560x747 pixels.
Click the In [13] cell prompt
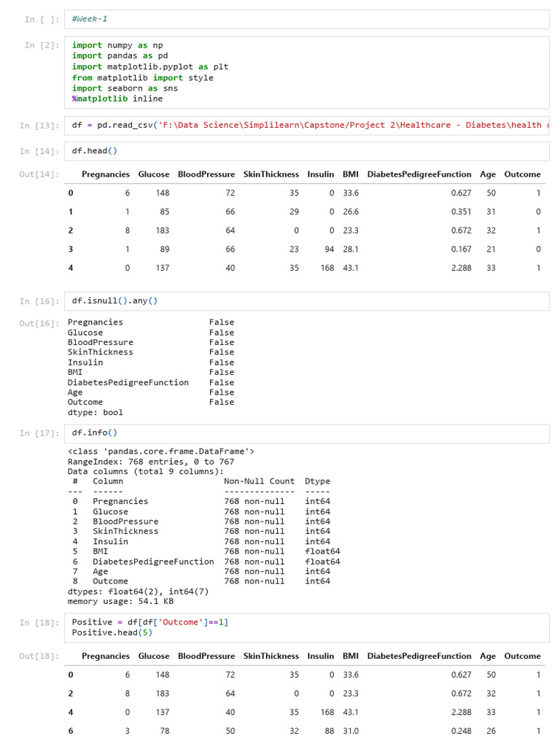40,125
